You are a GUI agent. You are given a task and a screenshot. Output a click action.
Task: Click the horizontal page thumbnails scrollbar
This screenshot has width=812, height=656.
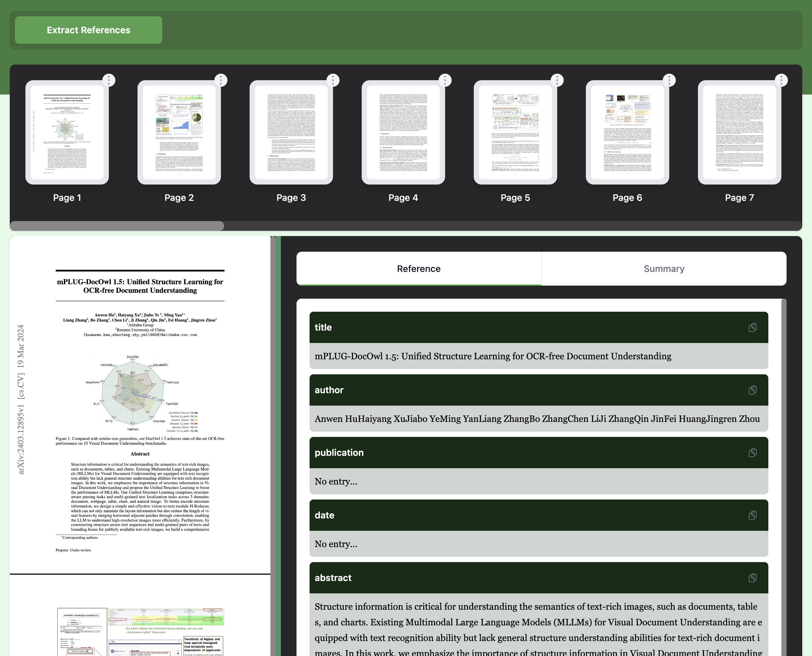point(117,226)
